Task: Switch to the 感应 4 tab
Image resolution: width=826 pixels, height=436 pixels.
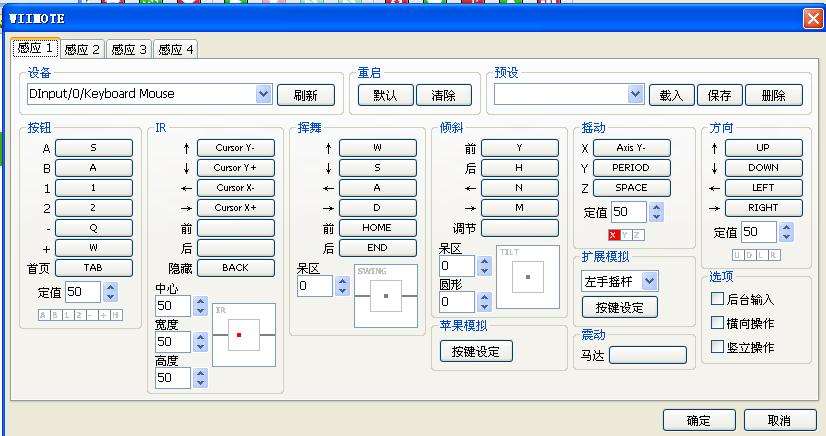Action: click(x=176, y=49)
